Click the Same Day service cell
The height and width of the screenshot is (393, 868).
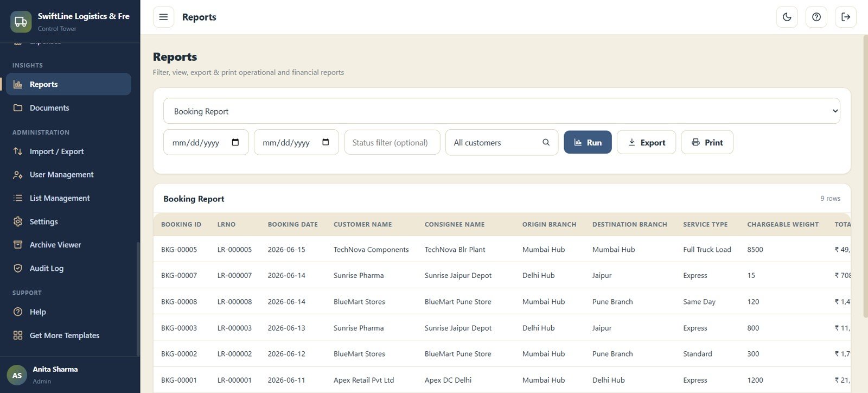(x=699, y=302)
